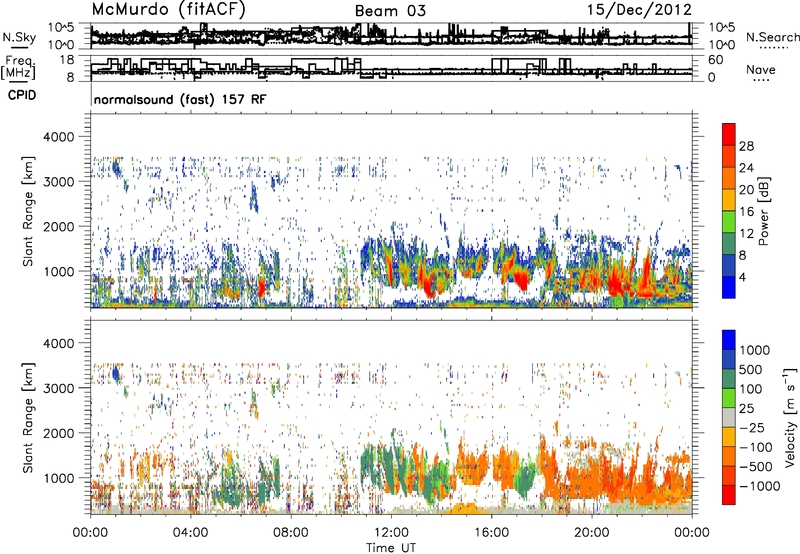Click the 'McMurdo (fitACF)' plot title
800x554 pixels.
(x=168, y=9)
